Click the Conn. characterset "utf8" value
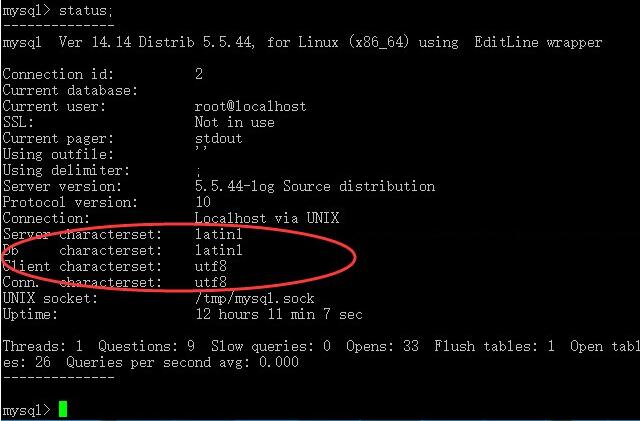The image size is (640, 421). click(210, 282)
